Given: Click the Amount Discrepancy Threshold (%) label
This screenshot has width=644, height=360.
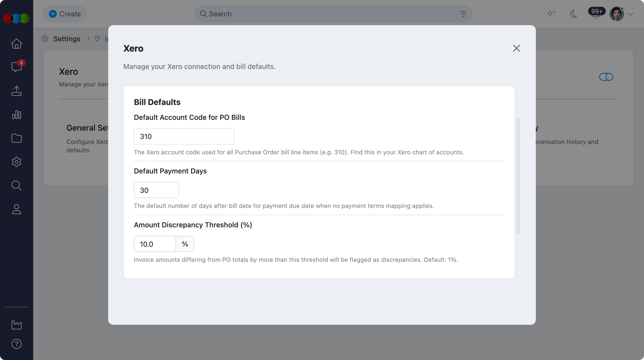Looking at the screenshot, I should click(x=193, y=225).
